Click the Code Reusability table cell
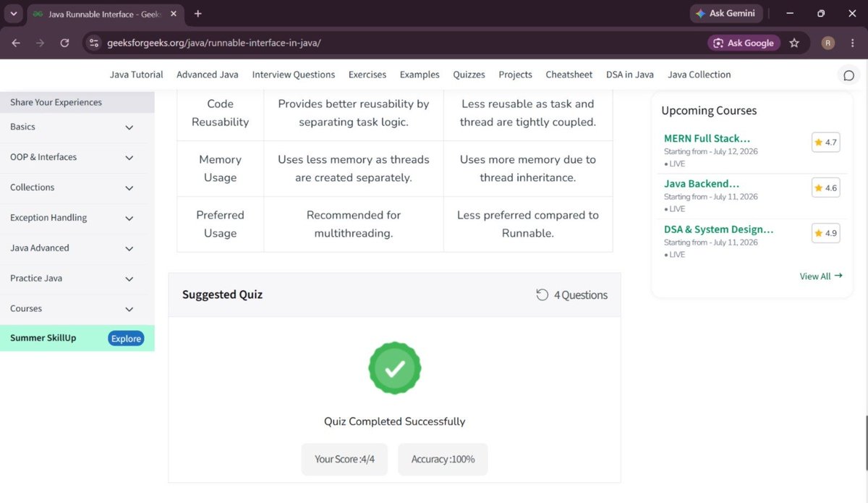 [x=221, y=113]
